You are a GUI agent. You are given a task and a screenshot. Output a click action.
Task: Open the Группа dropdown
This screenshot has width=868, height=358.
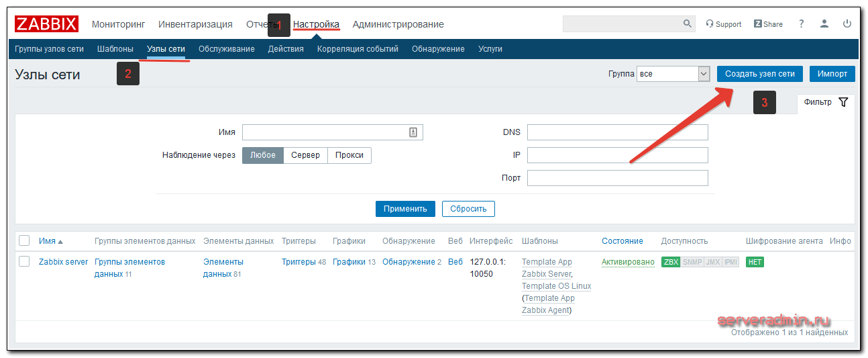pyautogui.click(x=673, y=74)
